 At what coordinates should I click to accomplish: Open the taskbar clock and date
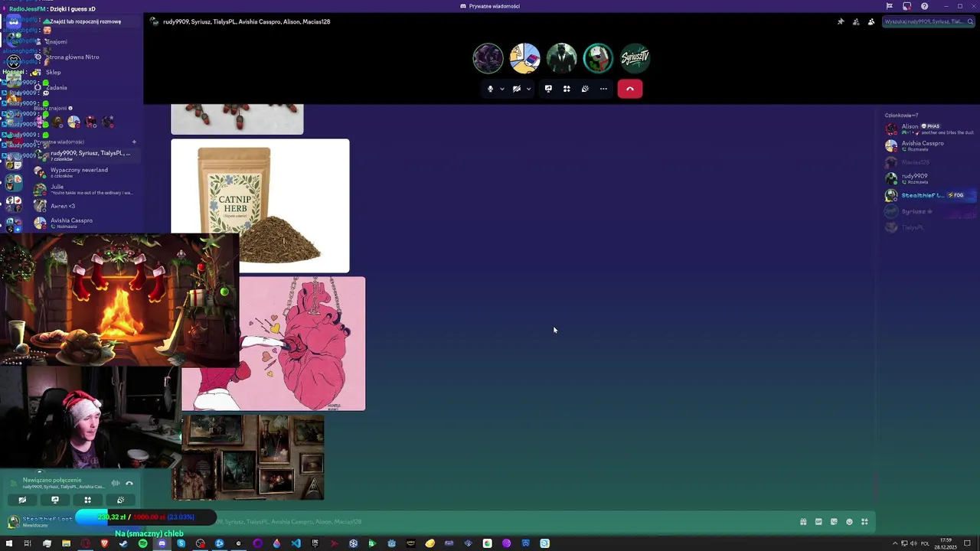click(946, 543)
